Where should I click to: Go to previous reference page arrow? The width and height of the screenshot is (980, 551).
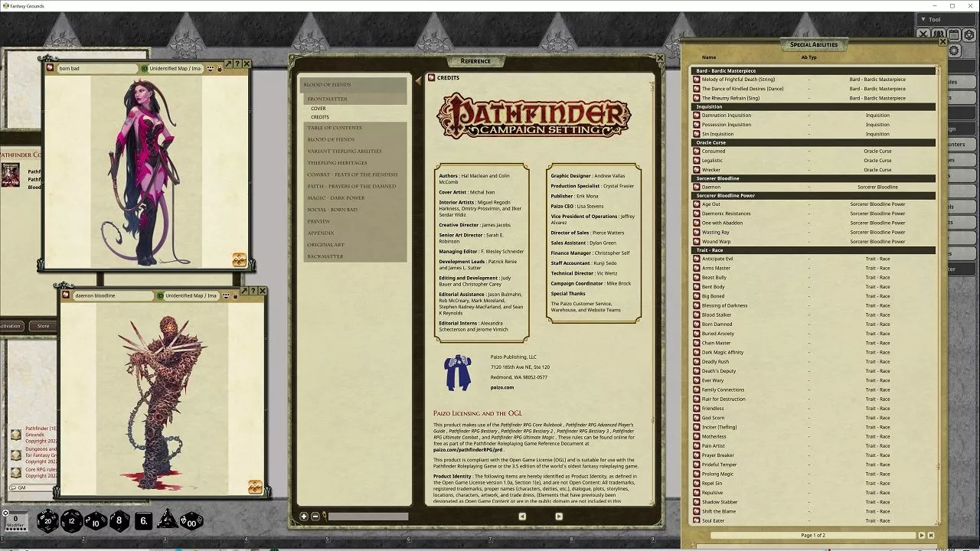pos(522,517)
